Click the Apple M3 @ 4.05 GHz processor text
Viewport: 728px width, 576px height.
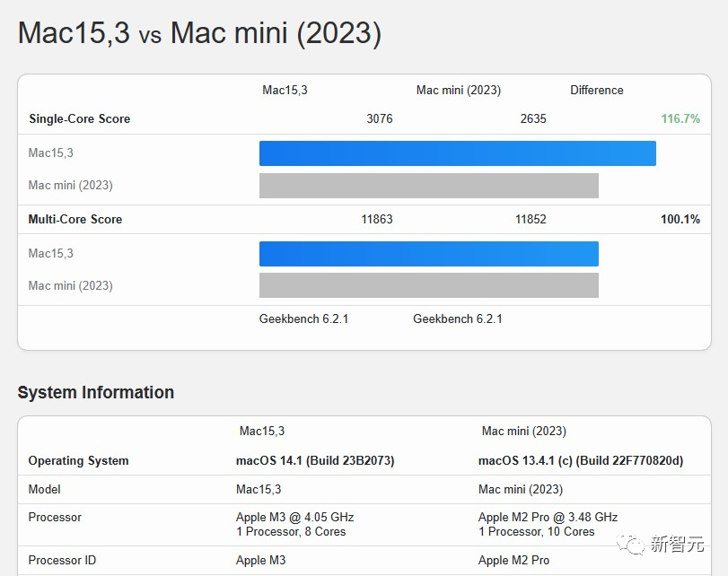[x=294, y=517]
